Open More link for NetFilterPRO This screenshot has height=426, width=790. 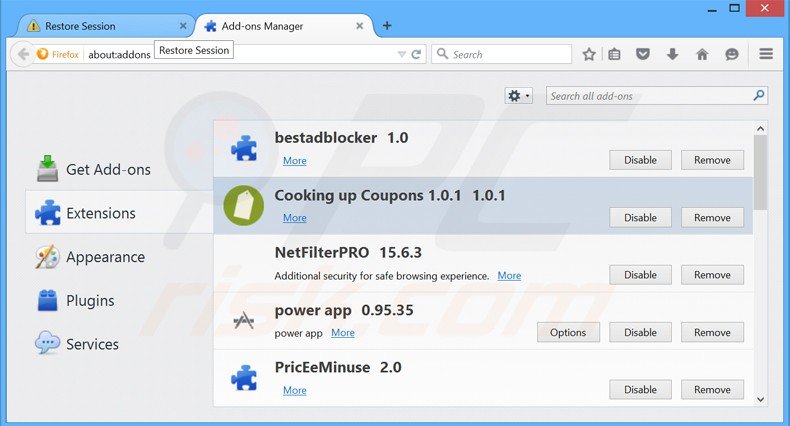tap(509, 275)
